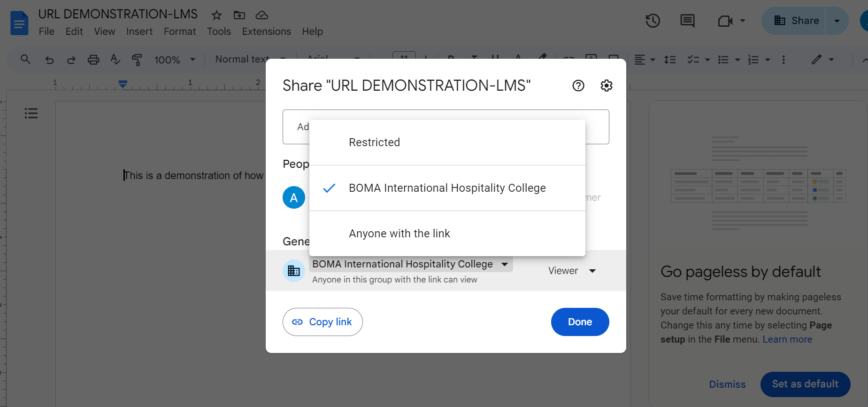868x407 pixels.
Task: Click the Share button in header
Action: pyautogui.click(x=796, y=21)
